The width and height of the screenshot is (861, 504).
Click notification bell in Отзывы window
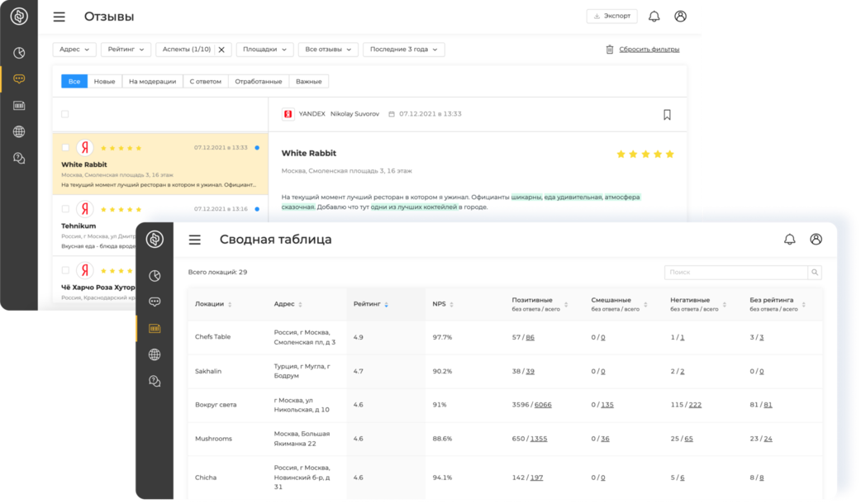(x=654, y=17)
